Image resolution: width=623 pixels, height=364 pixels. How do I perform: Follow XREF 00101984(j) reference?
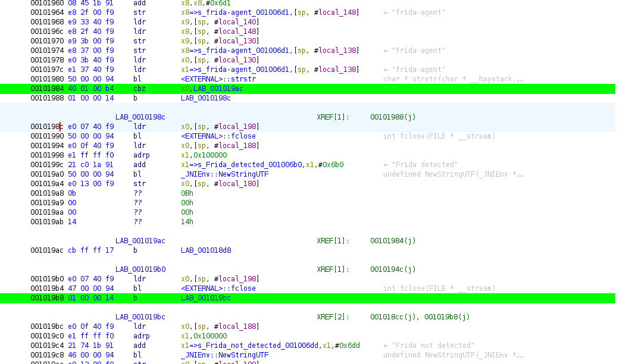[393, 241]
